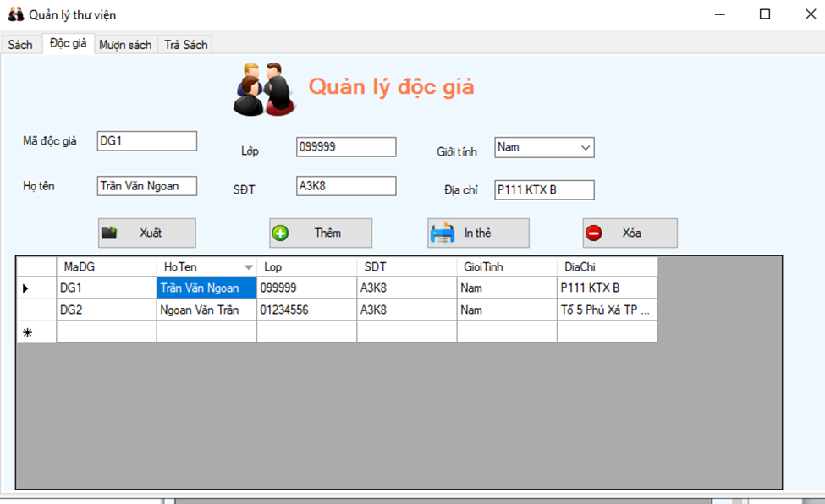825x504 pixels.
Task: Click the printer icon on In thẻ button
Action: [x=443, y=233]
